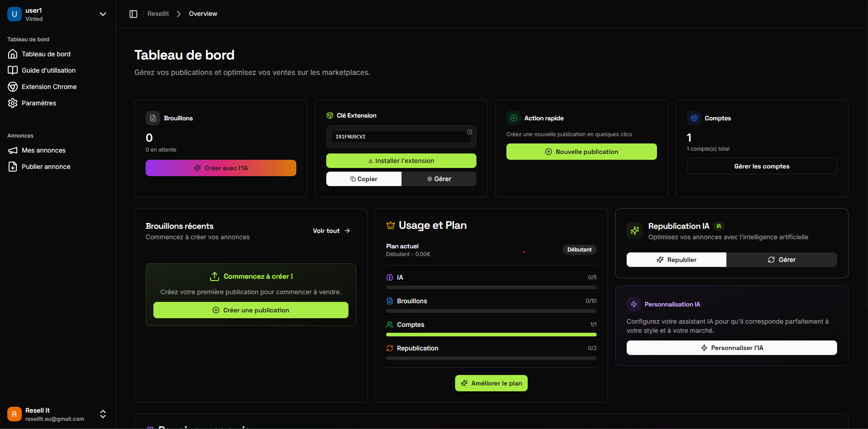Click the '0/10' Brouillons count
The width and height of the screenshot is (868, 429).
[591, 301]
